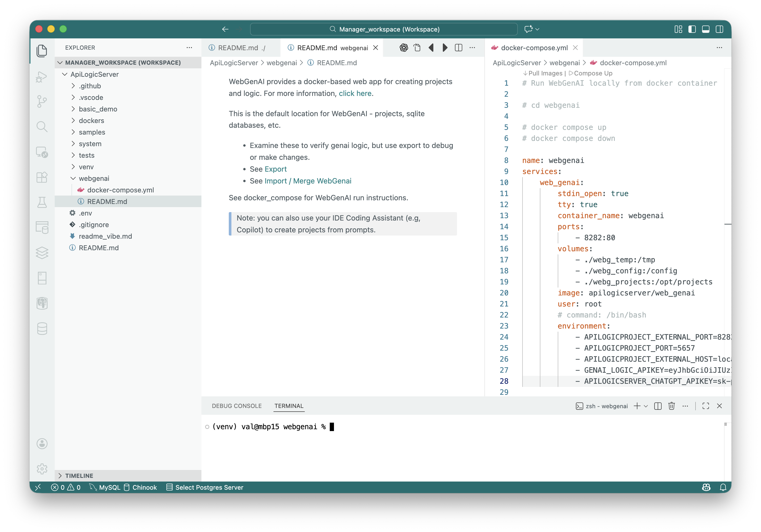Screen dimensions: 761x532
Task: Open the Search view in activity bar
Action: (42, 126)
